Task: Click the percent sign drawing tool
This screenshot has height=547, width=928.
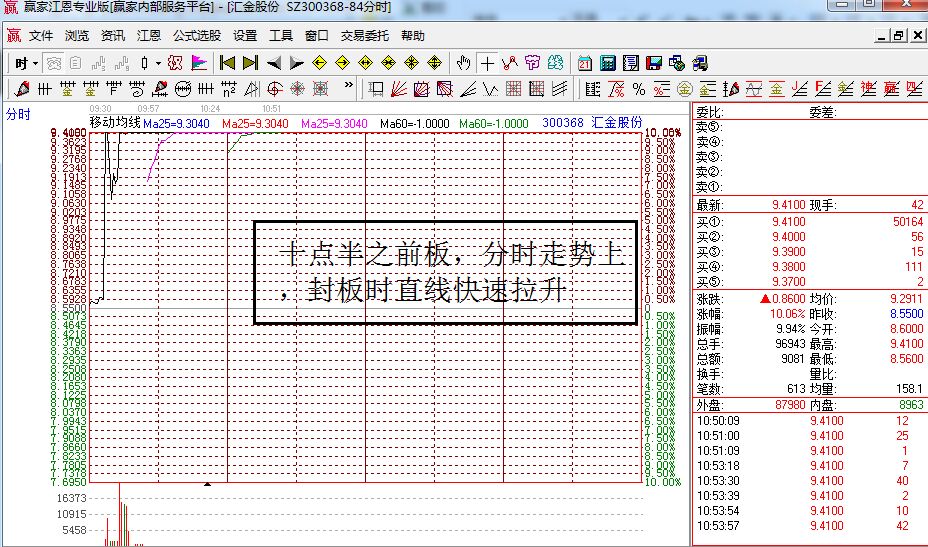Action: click(639, 90)
